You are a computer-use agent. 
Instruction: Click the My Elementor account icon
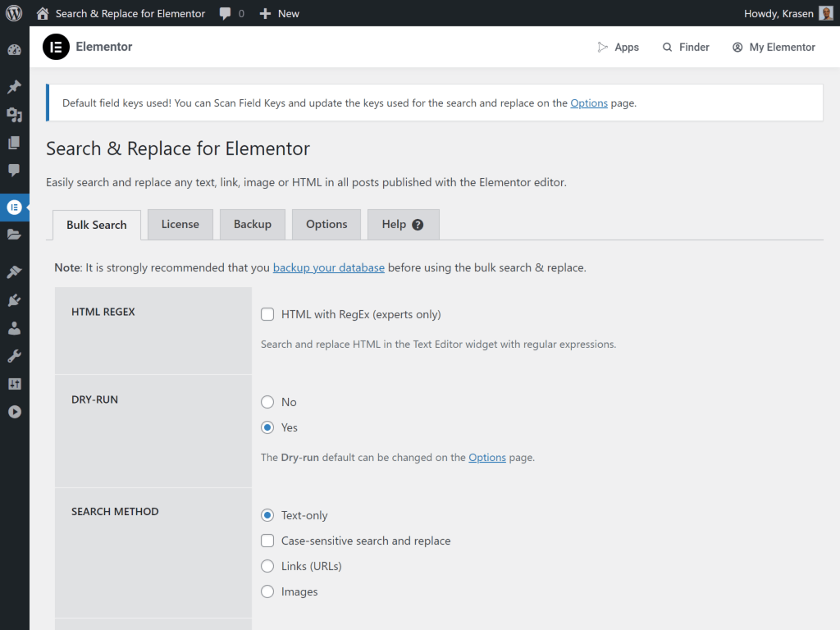tap(737, 47)
